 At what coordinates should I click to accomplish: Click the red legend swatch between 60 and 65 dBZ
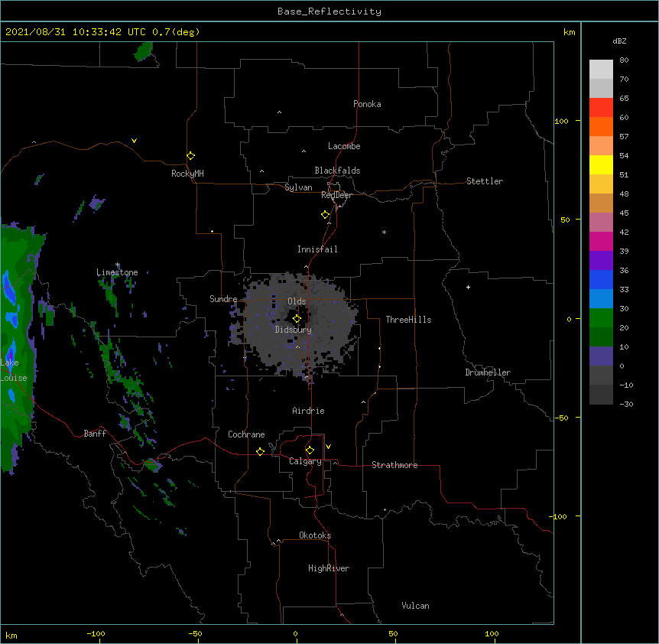[x=601, y=108]
